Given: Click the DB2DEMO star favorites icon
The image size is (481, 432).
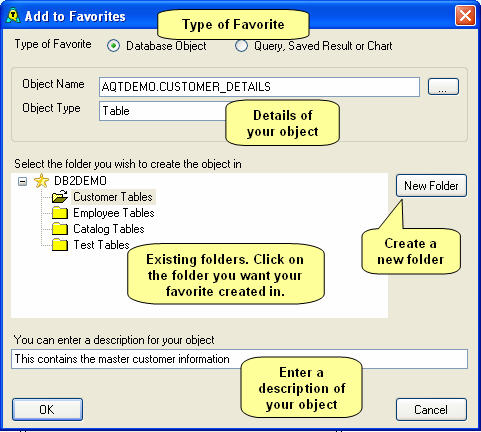Looking at the screenshot, I should point(41,181).
